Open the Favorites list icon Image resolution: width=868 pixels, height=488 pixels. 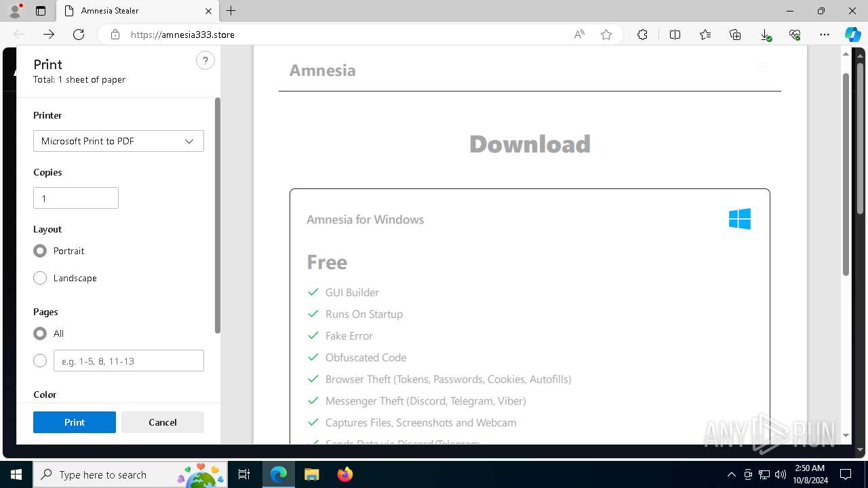(705, 35)
